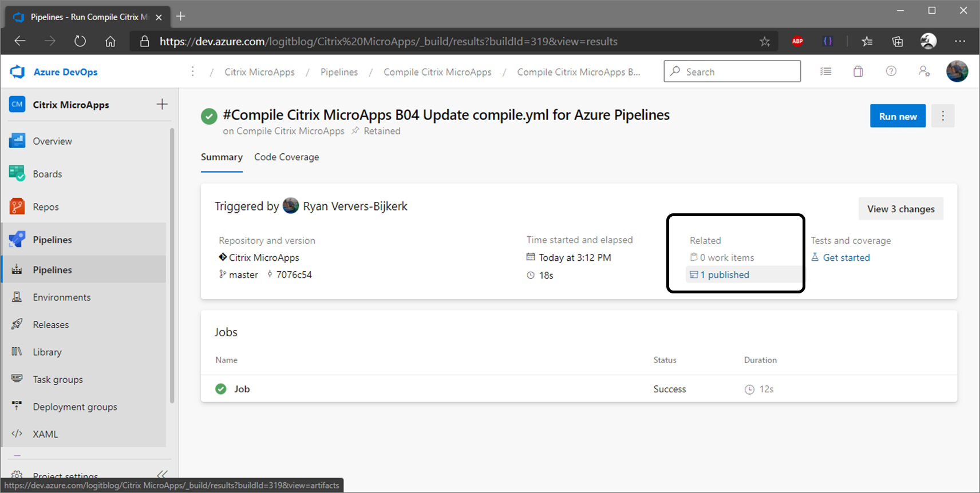Screen dimensions: 980x493
Task: Open the work items list icon in header
Action: tap(825, 71)
